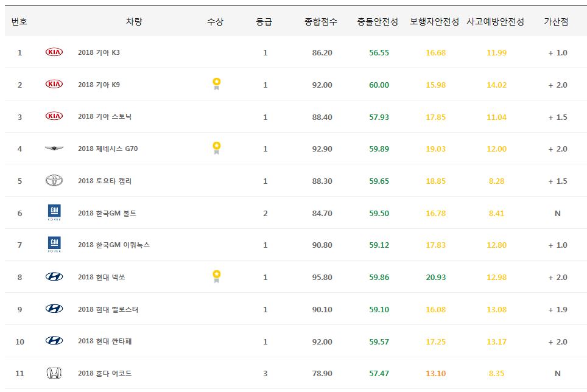Click overall score 88.40 for 스토닉
This screenshot has width=587, height=392.
coord(322,117)
